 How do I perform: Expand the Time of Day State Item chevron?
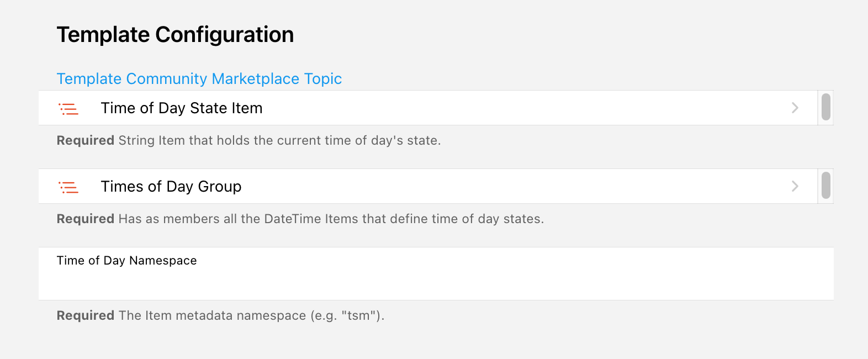[x=795, y=108]
